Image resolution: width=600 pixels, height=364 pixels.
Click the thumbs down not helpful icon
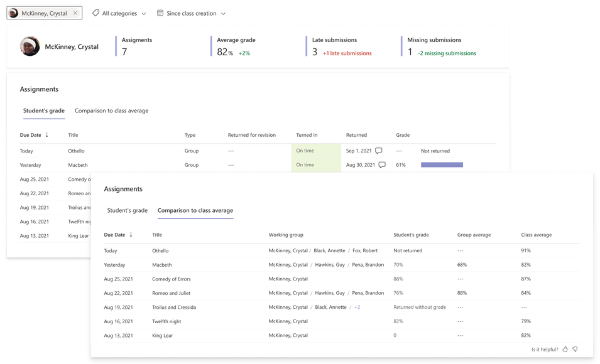pos(575,349)
